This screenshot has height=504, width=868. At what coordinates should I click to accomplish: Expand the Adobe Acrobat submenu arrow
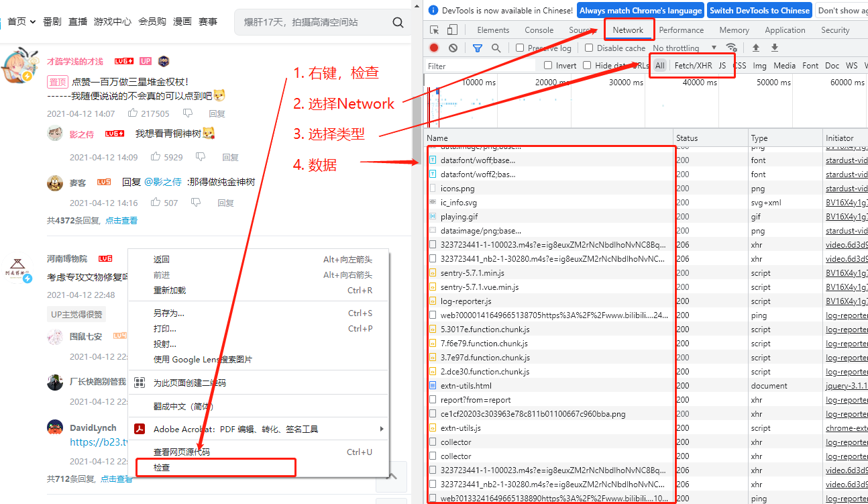point(382,429)
